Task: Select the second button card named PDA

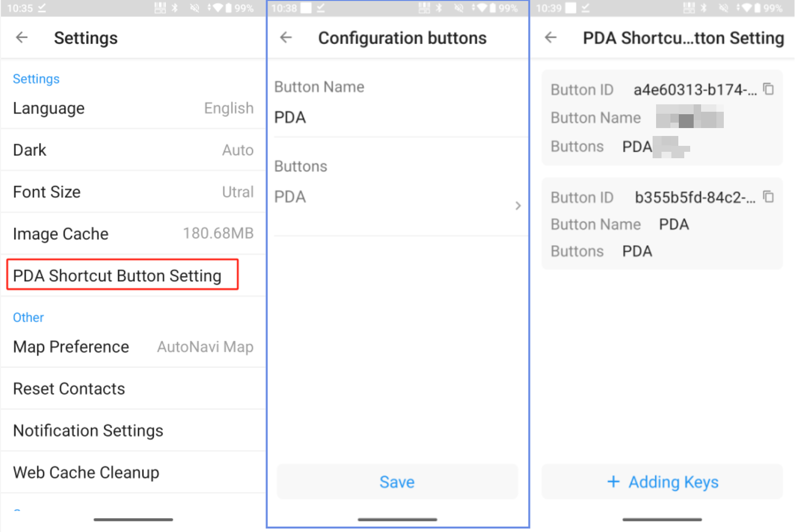Action: (662, 224)
